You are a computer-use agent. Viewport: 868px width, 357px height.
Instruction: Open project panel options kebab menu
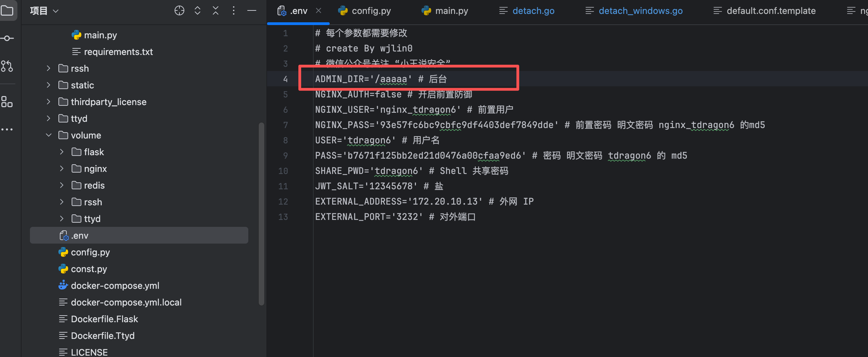point(234,11)
